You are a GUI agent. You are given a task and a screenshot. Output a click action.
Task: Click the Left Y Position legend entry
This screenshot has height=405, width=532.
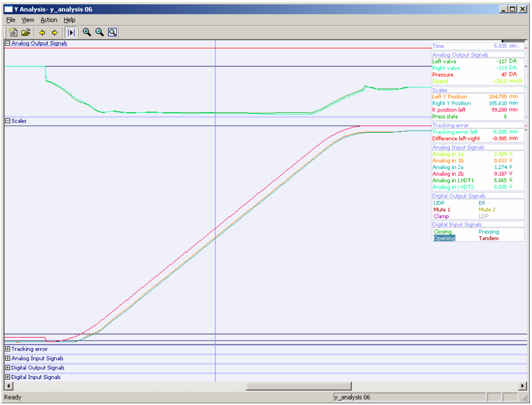449,97
